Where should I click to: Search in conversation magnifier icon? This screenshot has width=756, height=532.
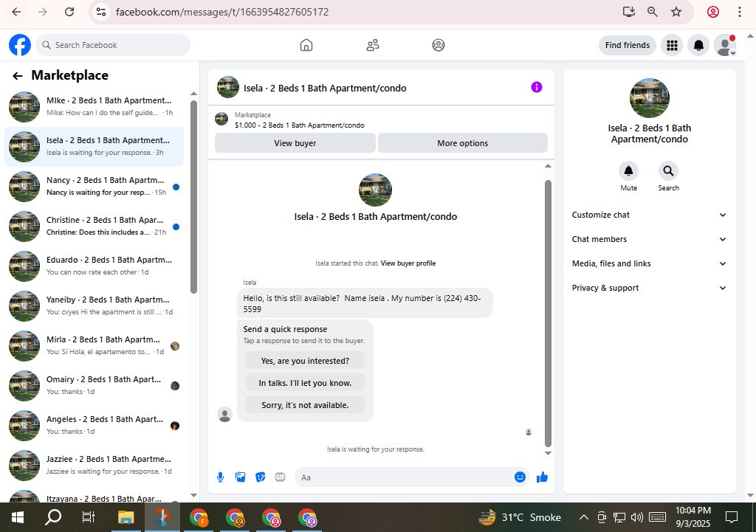click(668, 170)
